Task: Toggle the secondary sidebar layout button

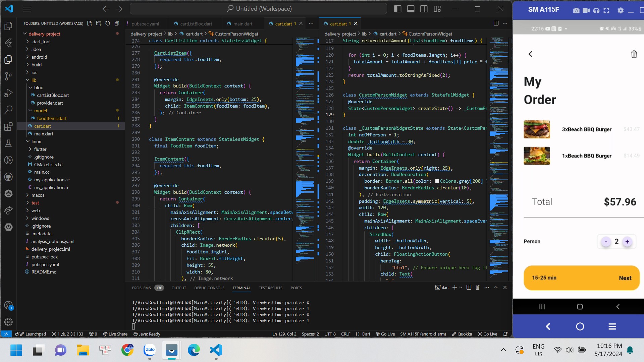Action: [x=424, y=9]
